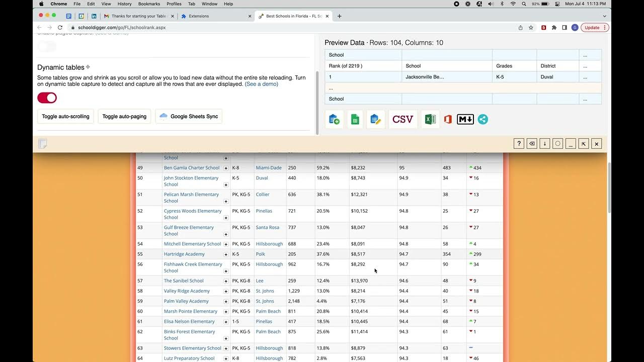Open the Miami-Dade district link

click(x=269, y=168)
